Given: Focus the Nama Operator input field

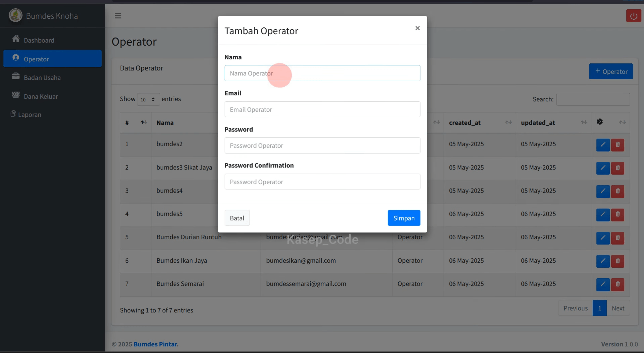Looking at the screenshot, I should point(322,73).
